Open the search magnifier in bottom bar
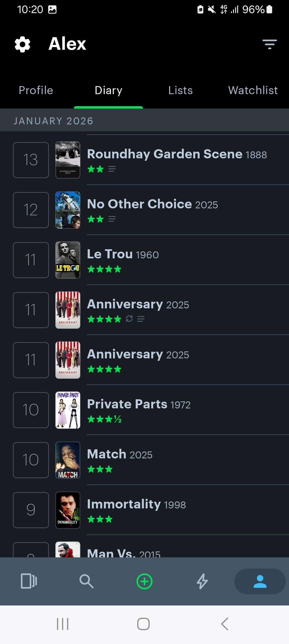The height and width of the screenshot is (644, 289). [86, 581]
